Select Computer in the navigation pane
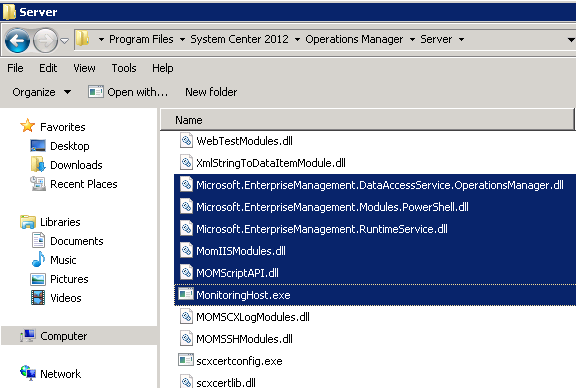The width and height of the screenshot is (576, 388). tap(64, 336)
